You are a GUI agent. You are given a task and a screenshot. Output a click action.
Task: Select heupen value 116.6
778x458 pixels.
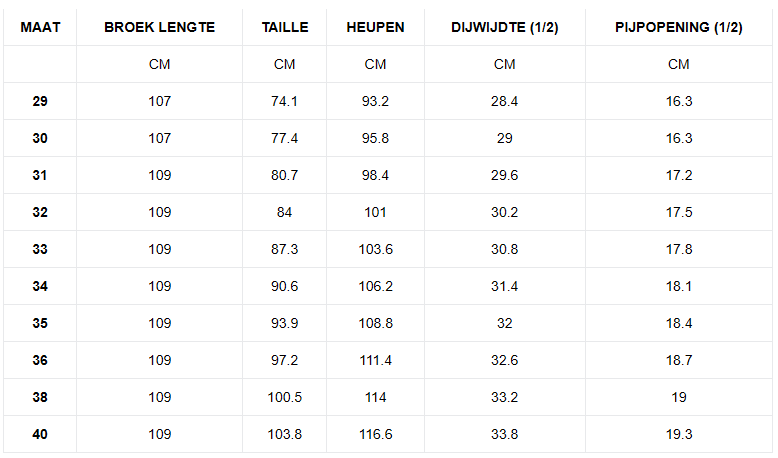(x=376, y=434)
